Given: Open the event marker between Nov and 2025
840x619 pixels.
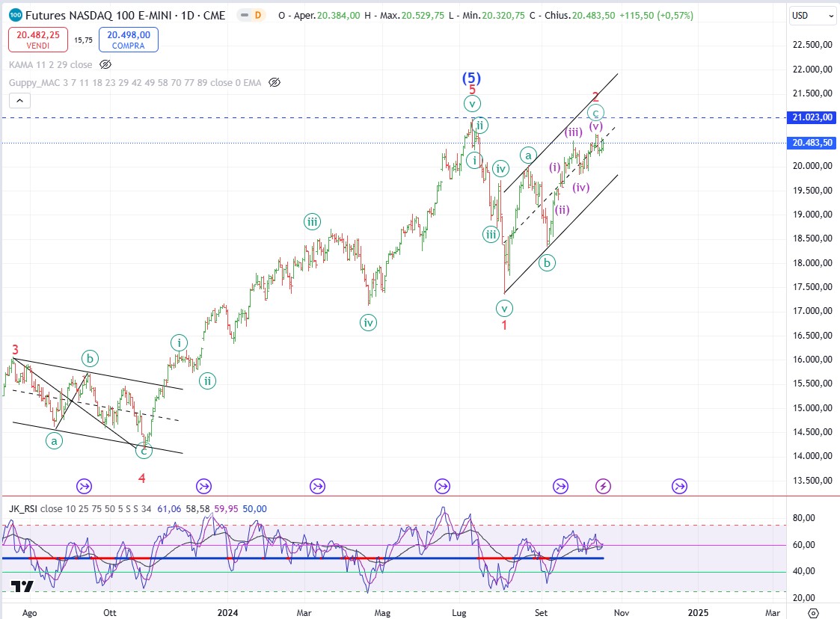Looking at the screenshot, I should [x=679, y=486].
